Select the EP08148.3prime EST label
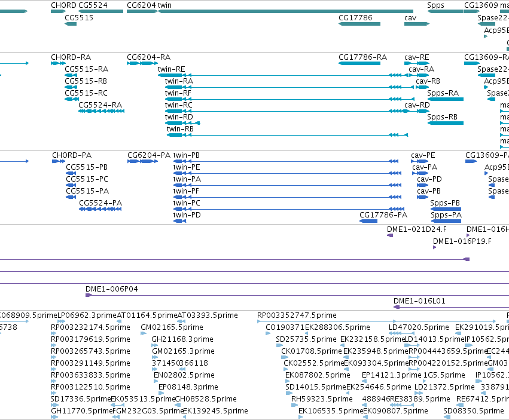 click(x=188, y=387)
